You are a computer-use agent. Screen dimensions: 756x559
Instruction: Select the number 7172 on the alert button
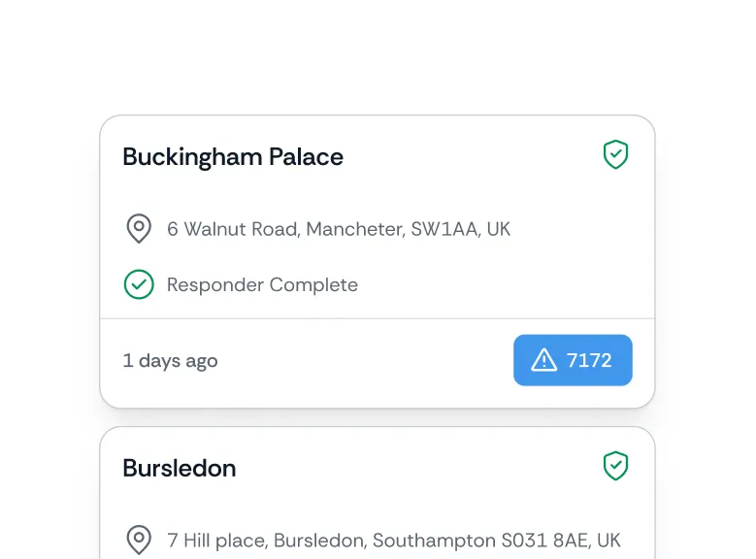pyautogui.click(x=589, y=361)
